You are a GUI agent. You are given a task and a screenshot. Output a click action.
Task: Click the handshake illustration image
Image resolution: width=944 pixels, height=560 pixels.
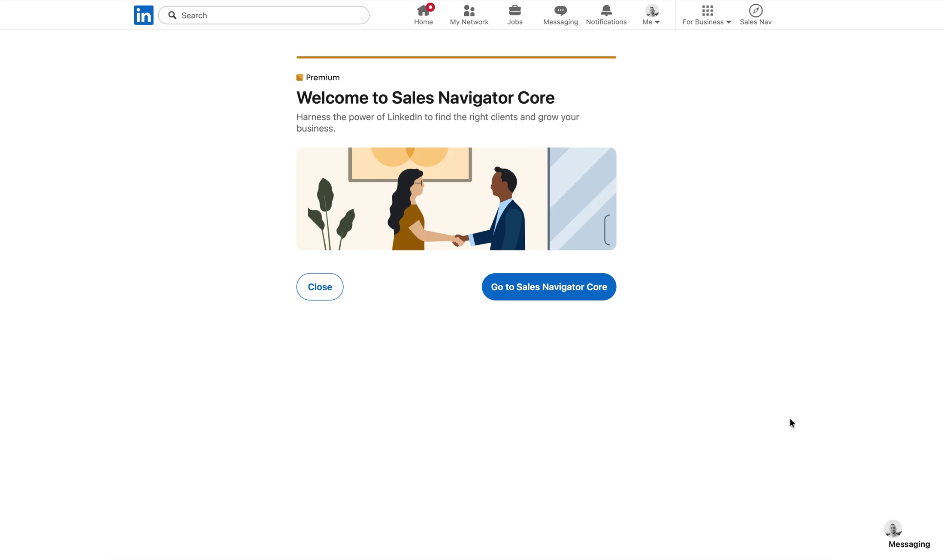[456, 199]
